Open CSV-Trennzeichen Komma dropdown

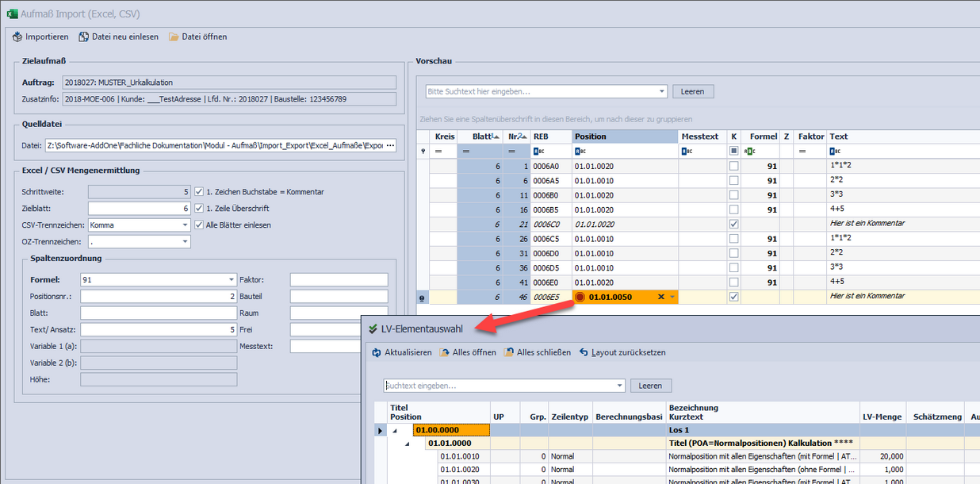[185, 225]
